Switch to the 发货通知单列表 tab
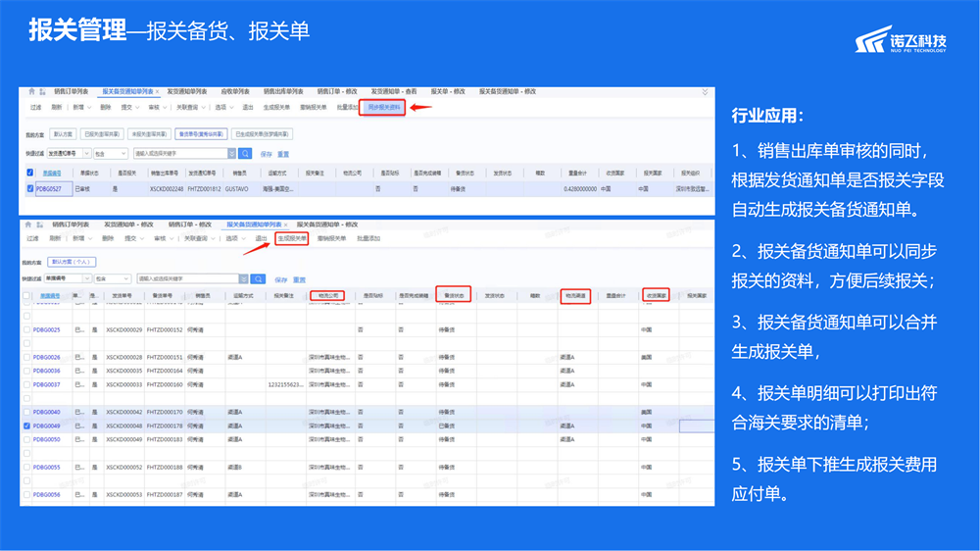Screen dimensions: 980x551 click(186, 92)
